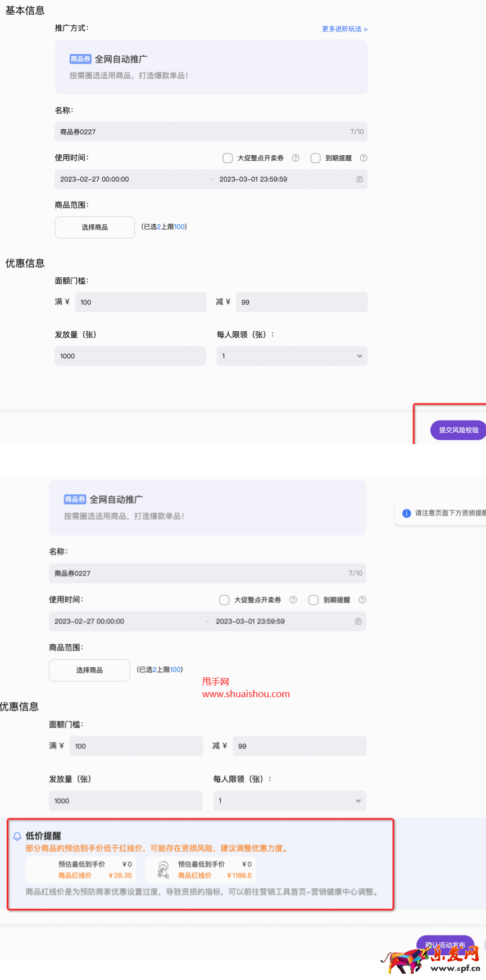Click the ¥1188.6 red-line price value
Image resolution: width=486 pixels, height=980 pixels.
coord(239,875)
